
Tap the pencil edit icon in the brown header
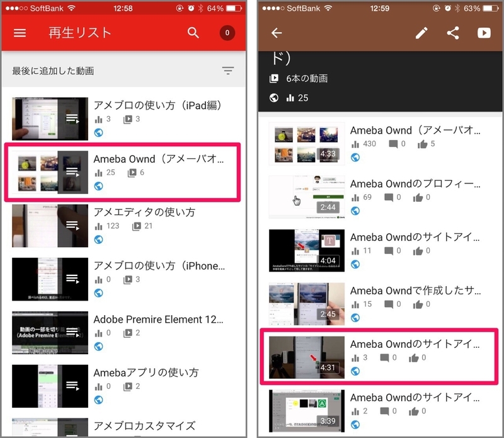(421, 33)
